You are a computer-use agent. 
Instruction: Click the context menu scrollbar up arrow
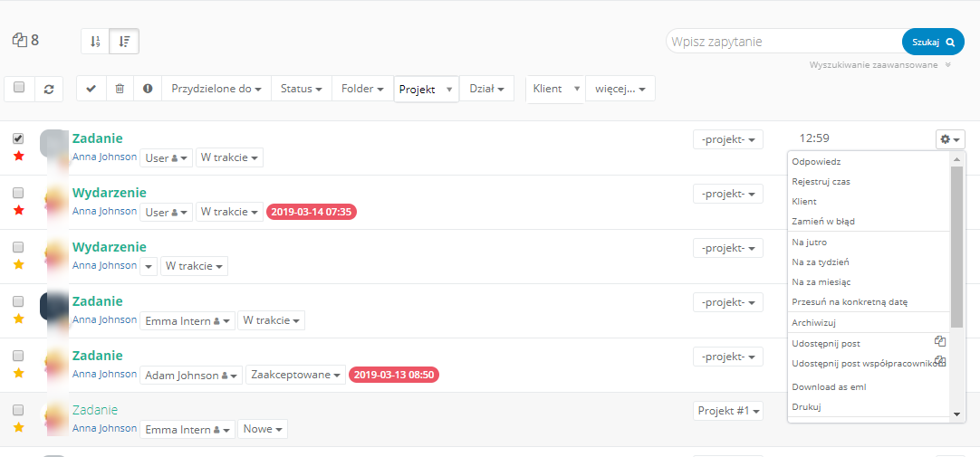pyautogui.click(x=956, y=159)
